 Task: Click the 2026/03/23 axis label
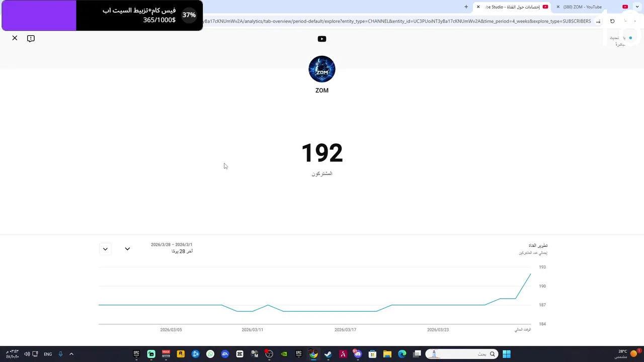pyautogui.click(x=438, y=330)
